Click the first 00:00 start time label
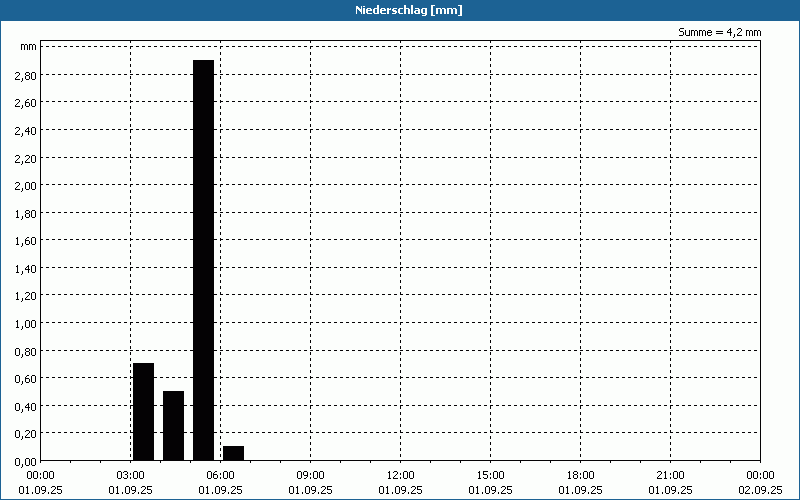 [x=41, y=475]
